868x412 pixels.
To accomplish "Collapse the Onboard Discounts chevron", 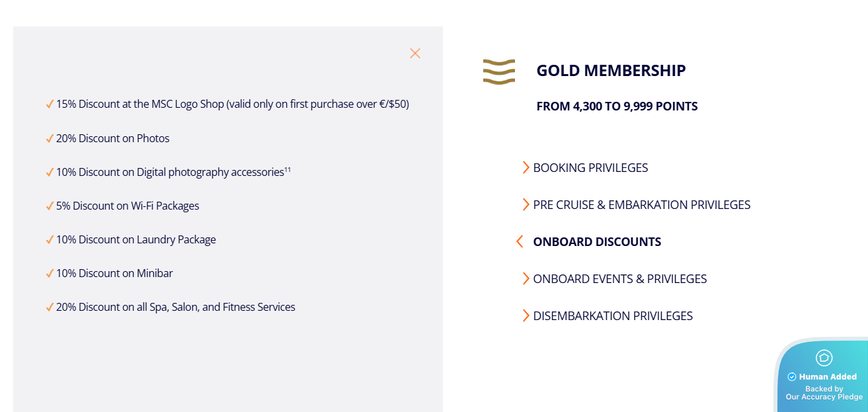I will [520, 242].
